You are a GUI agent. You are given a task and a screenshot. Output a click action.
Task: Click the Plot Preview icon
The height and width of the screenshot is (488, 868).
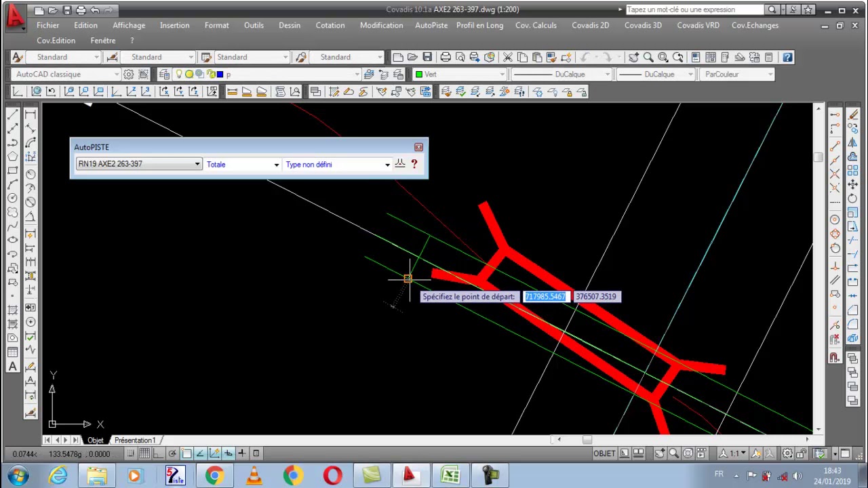(460, 57)
